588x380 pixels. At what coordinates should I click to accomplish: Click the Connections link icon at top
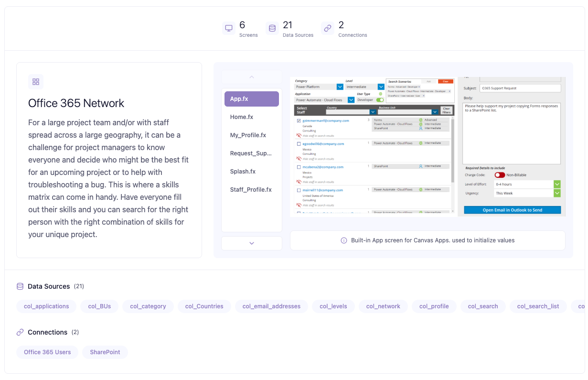pos(328,28)
